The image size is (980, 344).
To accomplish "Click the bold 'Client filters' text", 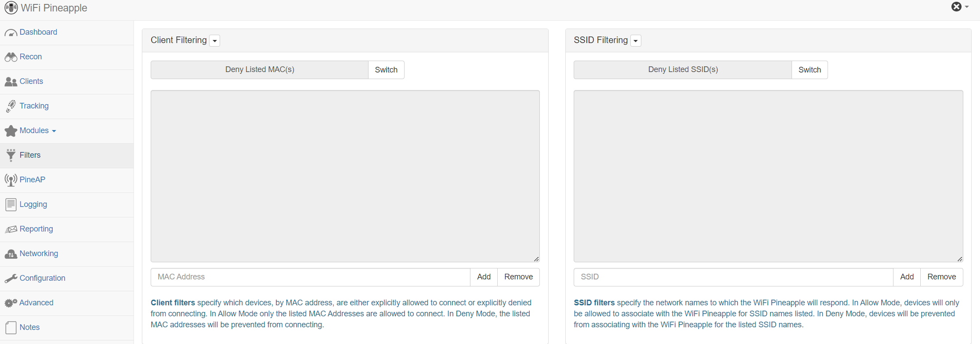I will click(x=173, y=303).
